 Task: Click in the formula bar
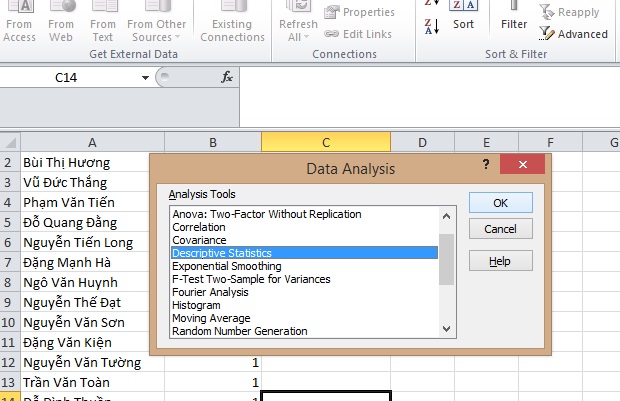pyautogui.click(x=429, y=96)
